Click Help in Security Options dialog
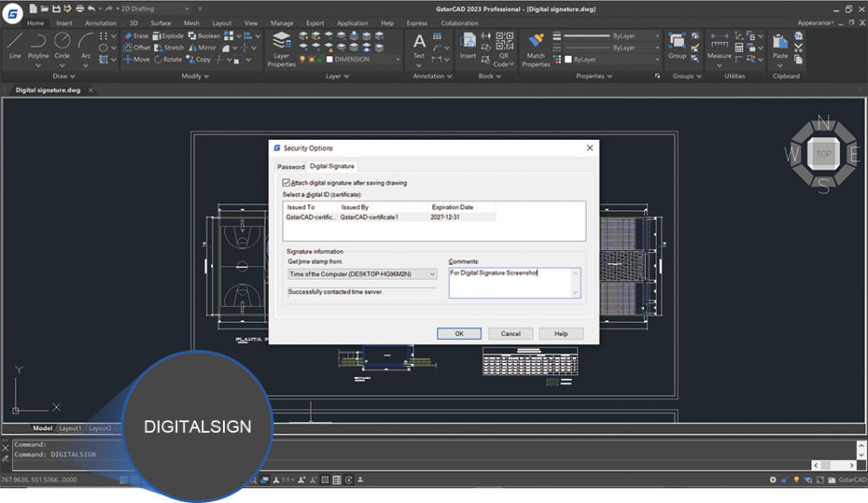The height and width of the screenshot is (503, 868). tap(561, 334)
